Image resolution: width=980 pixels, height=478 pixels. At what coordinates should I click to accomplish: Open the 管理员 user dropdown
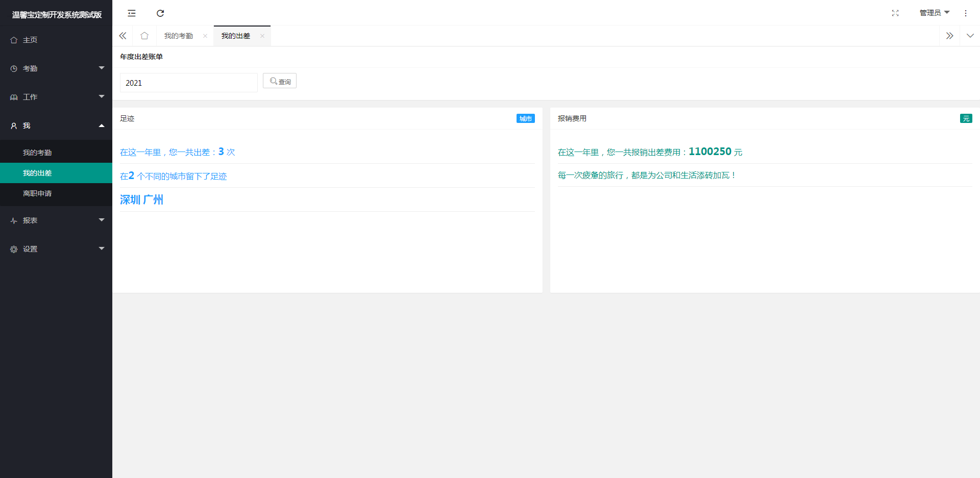pyautogui.click(x=934, y=13)
